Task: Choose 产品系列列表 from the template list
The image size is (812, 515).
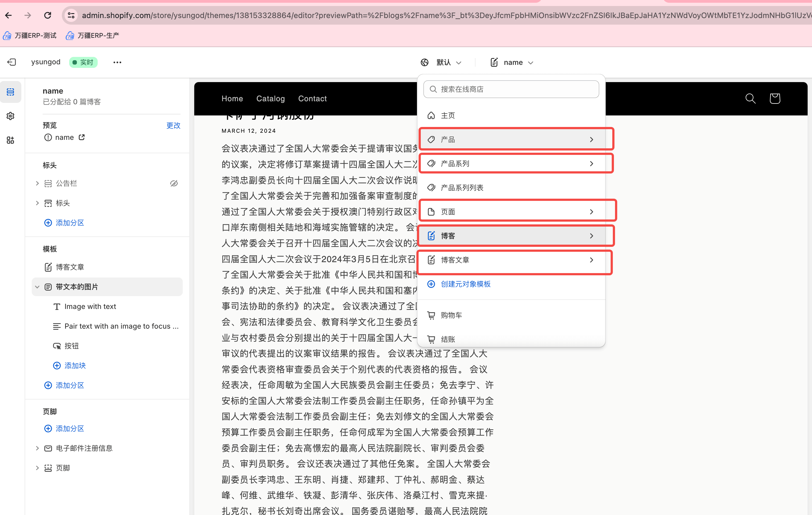Action: (462, 188)
